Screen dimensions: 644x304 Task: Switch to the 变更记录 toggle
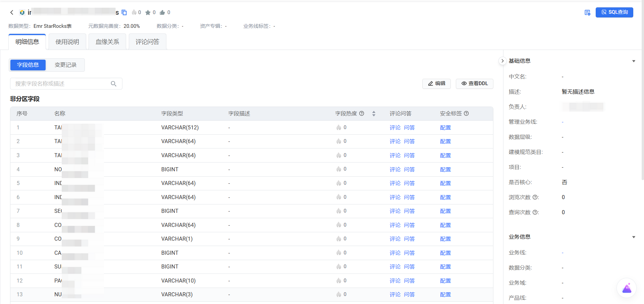65,65
